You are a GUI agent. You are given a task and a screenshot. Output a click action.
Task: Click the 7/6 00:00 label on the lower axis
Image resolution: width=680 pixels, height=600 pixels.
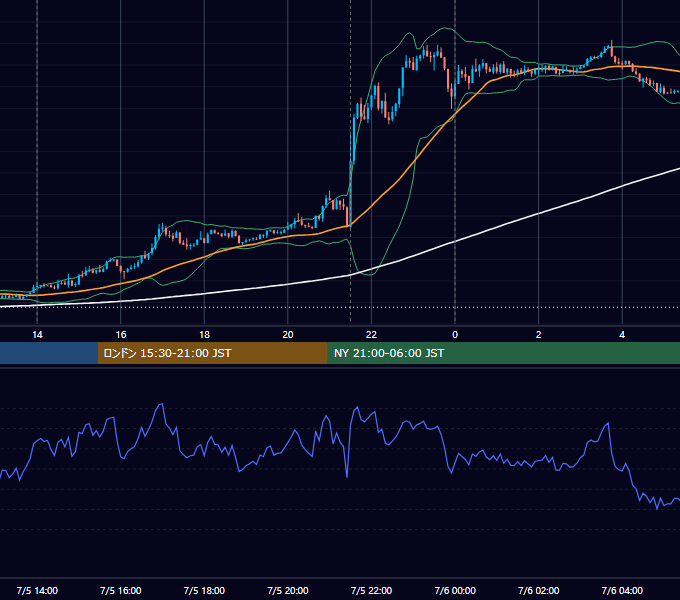(455, 590)
